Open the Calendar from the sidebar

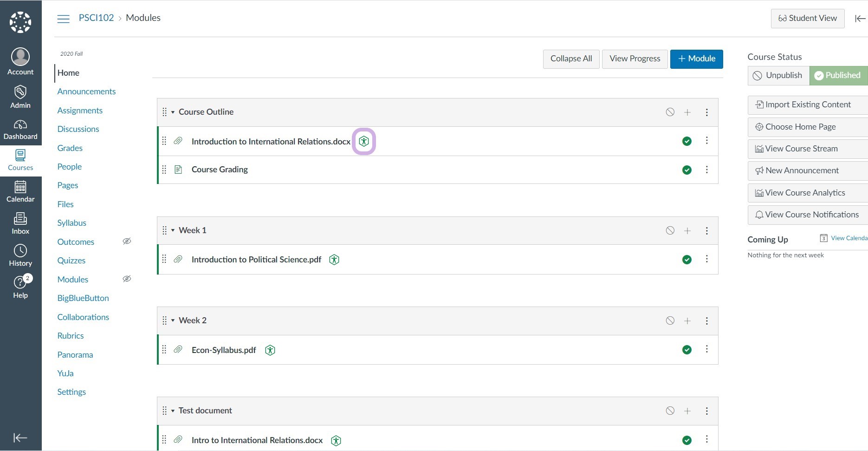pos(20,192)
